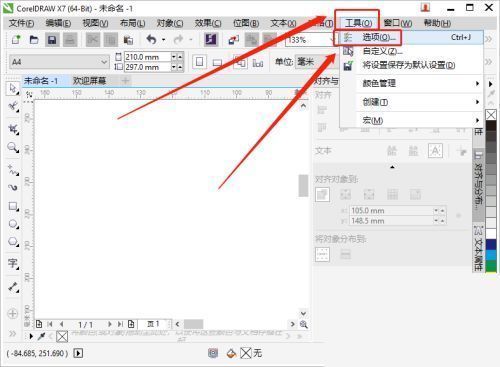Click the eyedropper icon by palette

click(x=41, y=336)
